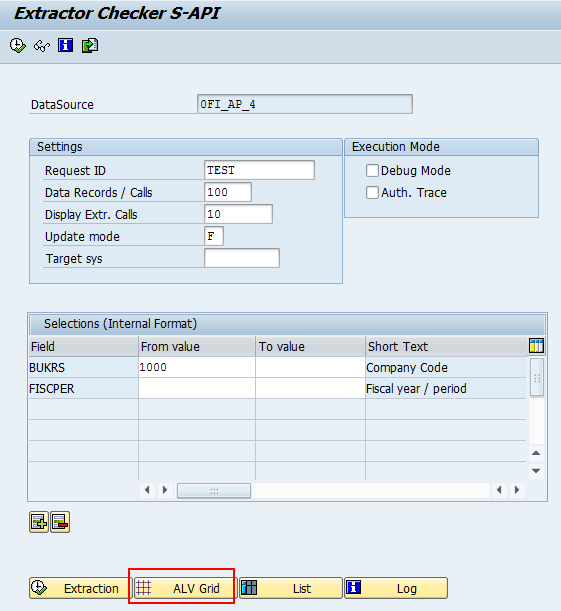Toggle the Auth. Trace checkbox

click(x=372, y=192)
